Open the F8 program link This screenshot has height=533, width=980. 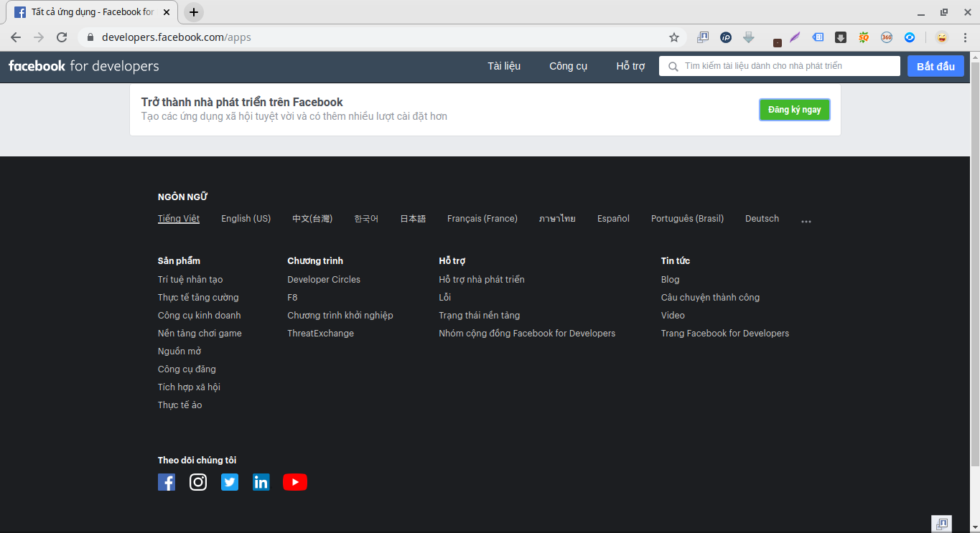(292, 298)
